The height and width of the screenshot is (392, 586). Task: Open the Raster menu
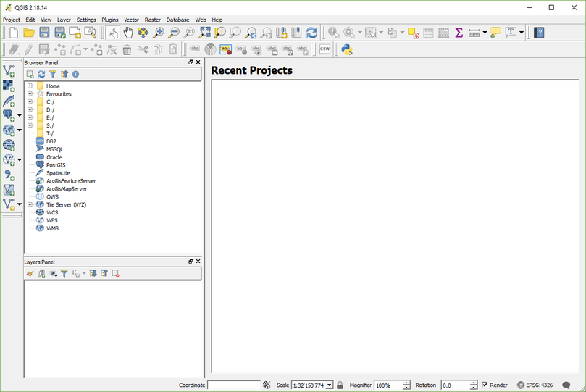[x=153, y=20]
